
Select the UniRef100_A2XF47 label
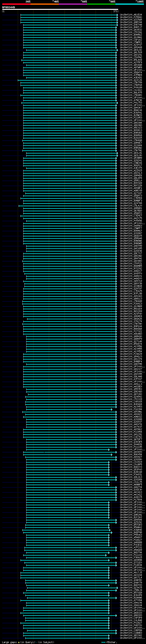(131, 45)
